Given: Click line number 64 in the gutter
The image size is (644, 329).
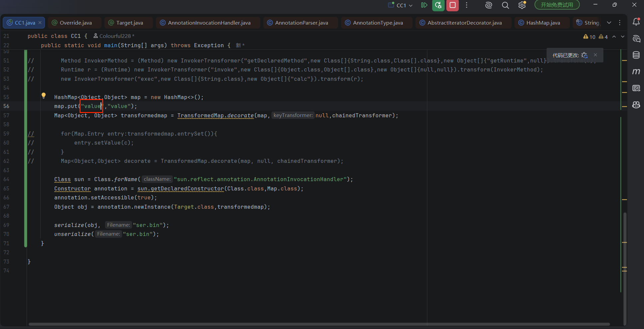Looking at the screenshot, I should coord(6,179).
